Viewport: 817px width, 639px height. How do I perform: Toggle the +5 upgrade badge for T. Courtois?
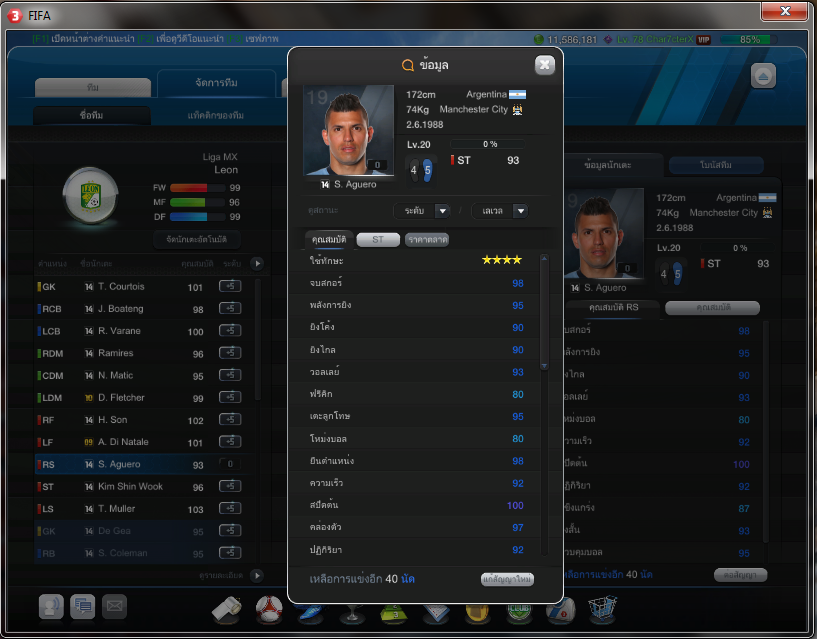[x=230, y=286]
